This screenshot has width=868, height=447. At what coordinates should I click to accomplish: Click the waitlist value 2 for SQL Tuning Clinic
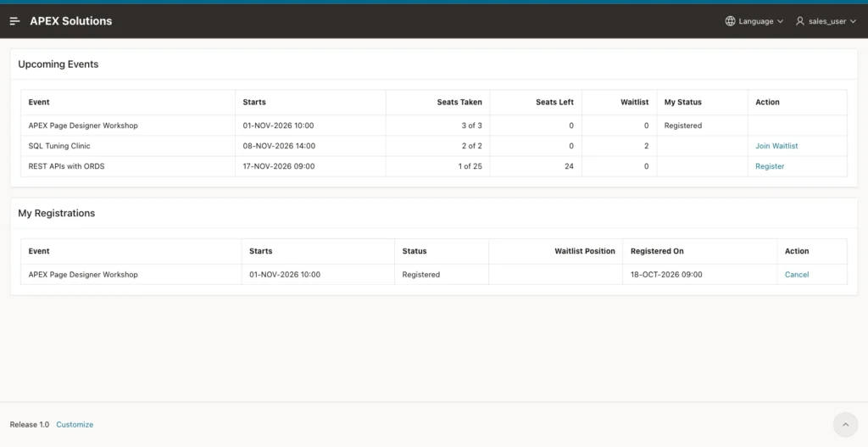coord(646,146)
